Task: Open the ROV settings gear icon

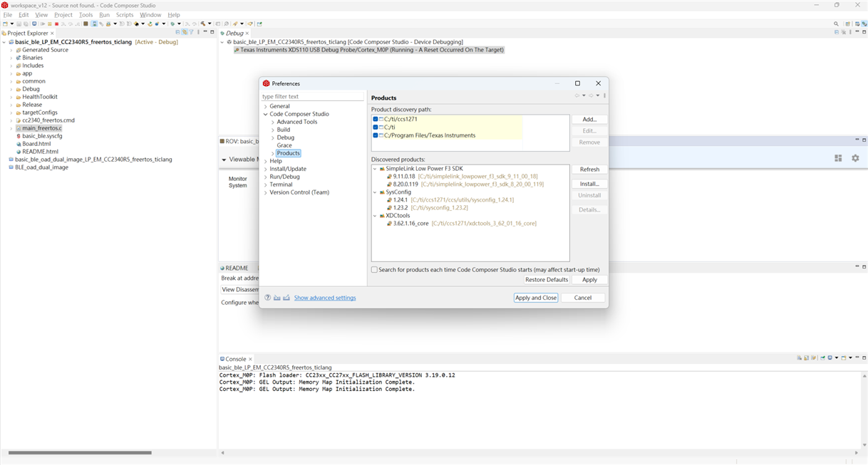Action: (855, 158)
